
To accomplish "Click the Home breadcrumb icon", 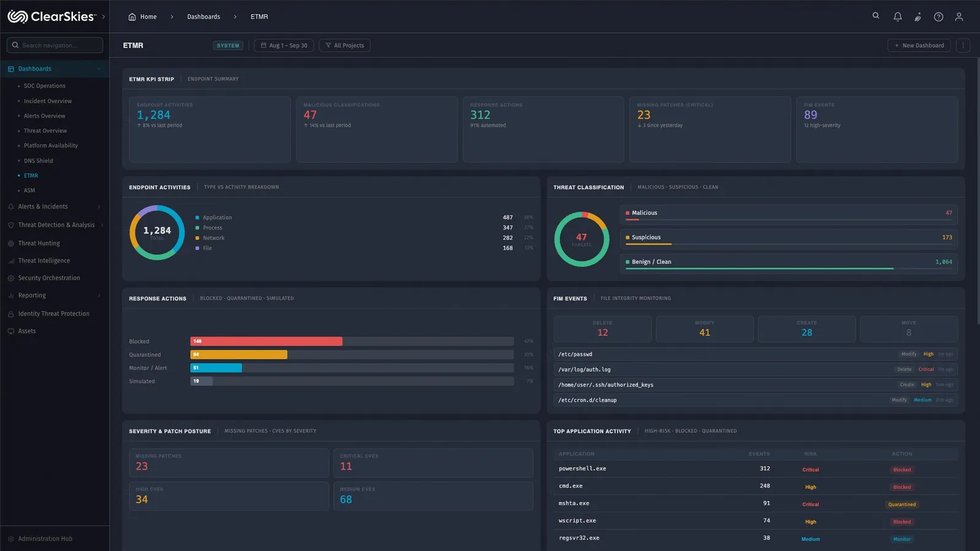I will tap(132, 17).
